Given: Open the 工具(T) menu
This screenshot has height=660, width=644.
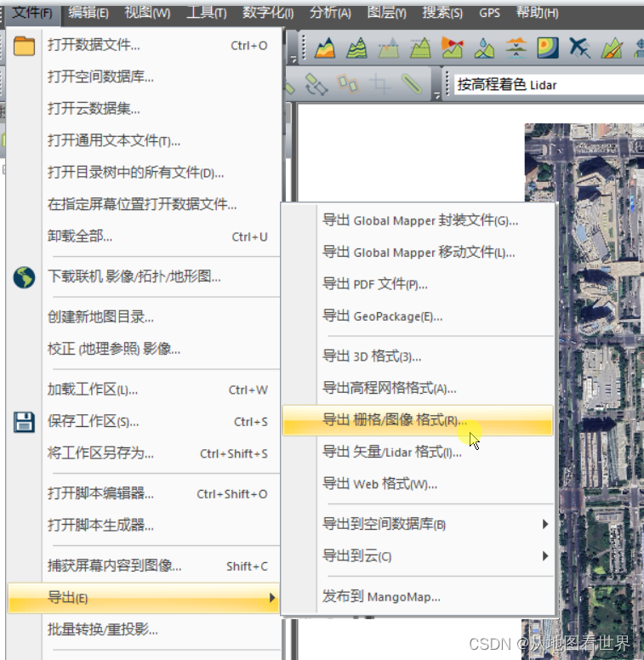Looking at the screenshot, I should point(206,14).
